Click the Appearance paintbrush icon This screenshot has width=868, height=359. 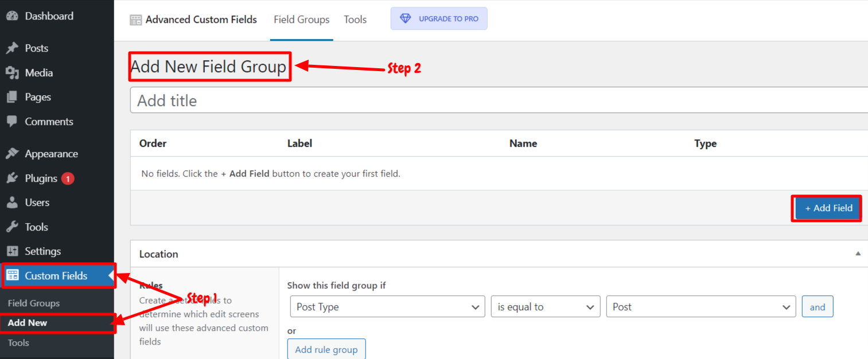click(x=12, y=154)
